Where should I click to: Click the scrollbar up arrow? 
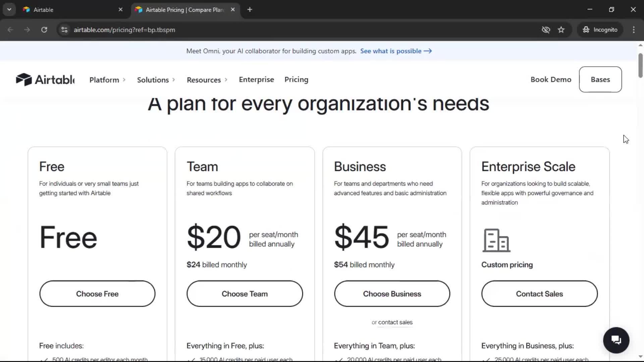(x=640, y=45)
